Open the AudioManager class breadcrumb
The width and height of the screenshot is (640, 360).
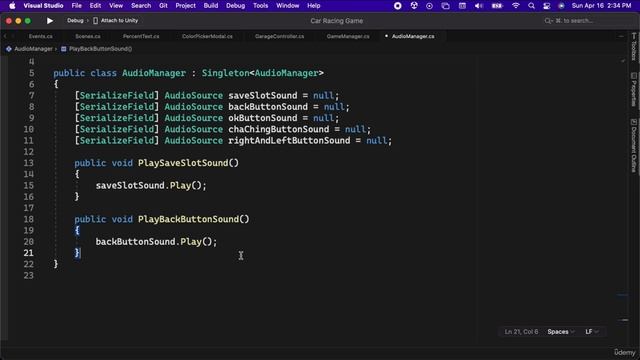point(29,49)
